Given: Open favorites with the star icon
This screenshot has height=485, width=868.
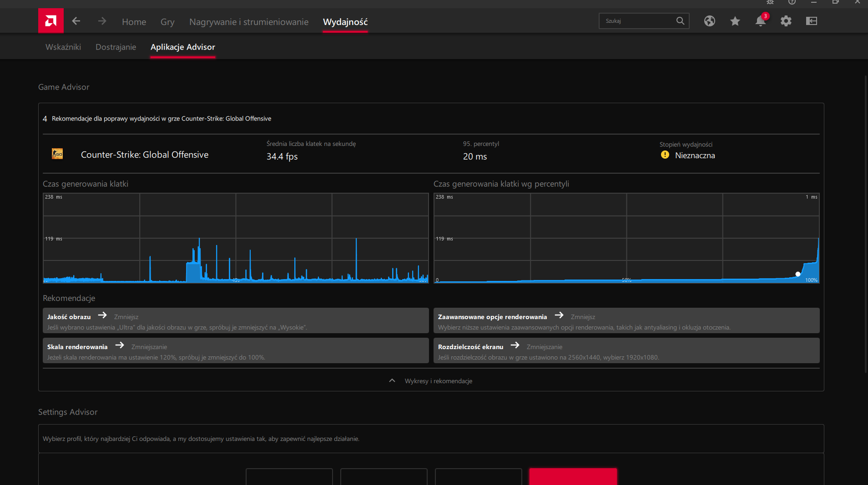Looking at the screenshot, I should [735, 21].
